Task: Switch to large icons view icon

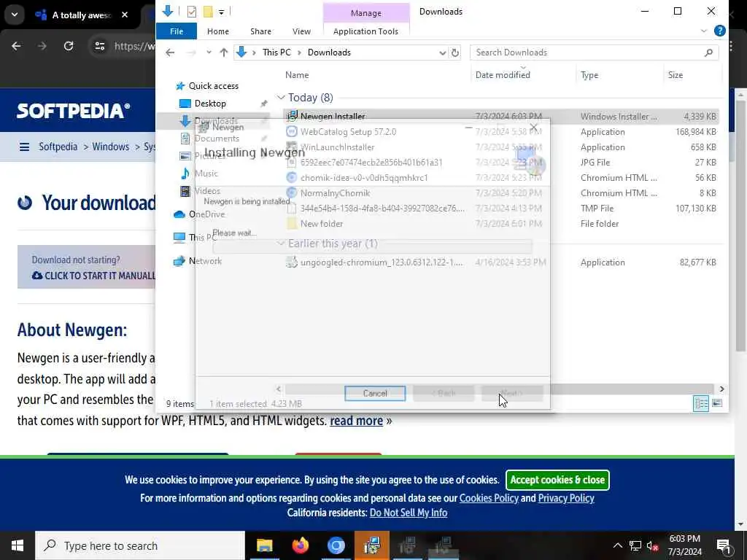Action: pyautogui.click(x=716, y=404)
